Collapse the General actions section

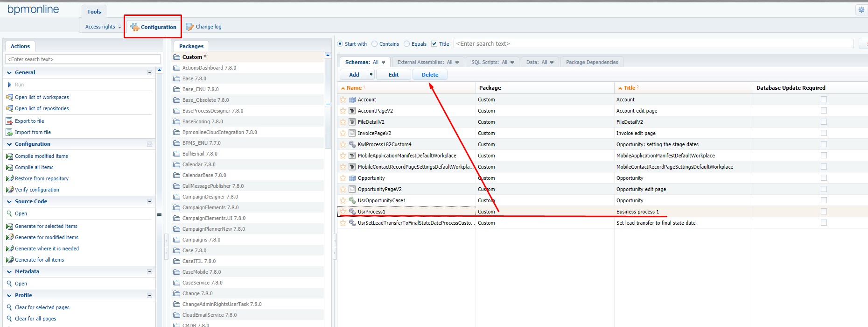click(x=149, y=72)
